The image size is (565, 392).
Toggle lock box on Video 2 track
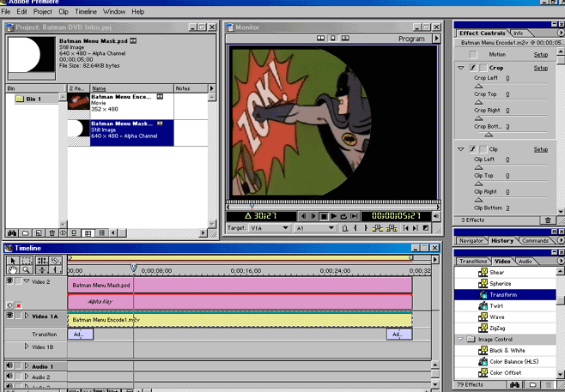pos(18,281)
